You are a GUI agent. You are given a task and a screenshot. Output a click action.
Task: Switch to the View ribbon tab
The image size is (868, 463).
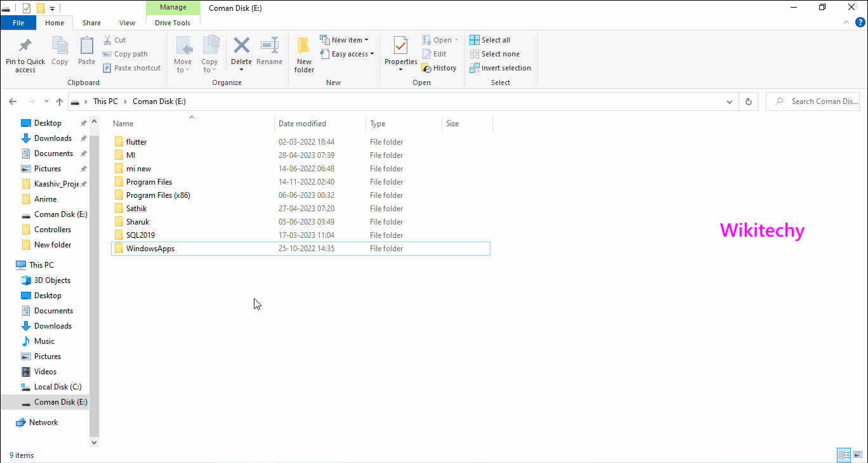[127, 22]
